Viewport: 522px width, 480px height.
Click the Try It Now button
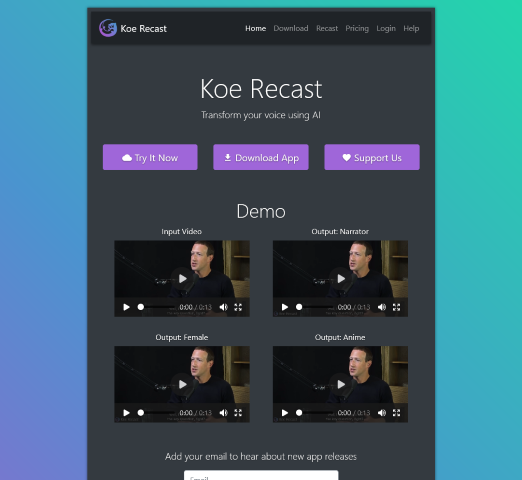(150, 157)
